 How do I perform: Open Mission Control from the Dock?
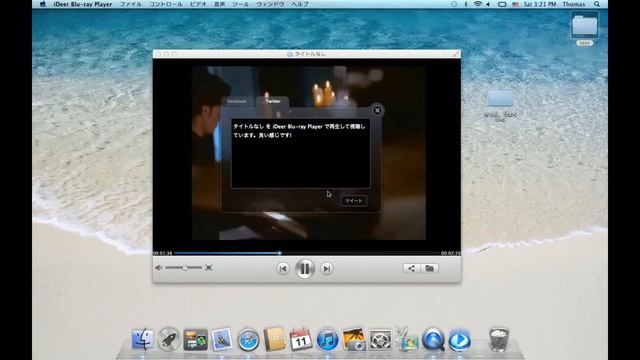coord(195,339)
